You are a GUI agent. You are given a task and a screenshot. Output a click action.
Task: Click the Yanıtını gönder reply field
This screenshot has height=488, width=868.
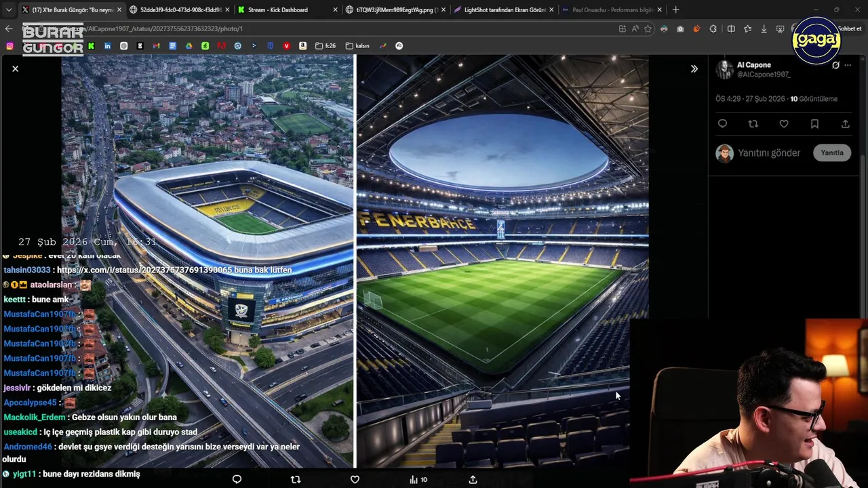(x=769, y=153)
